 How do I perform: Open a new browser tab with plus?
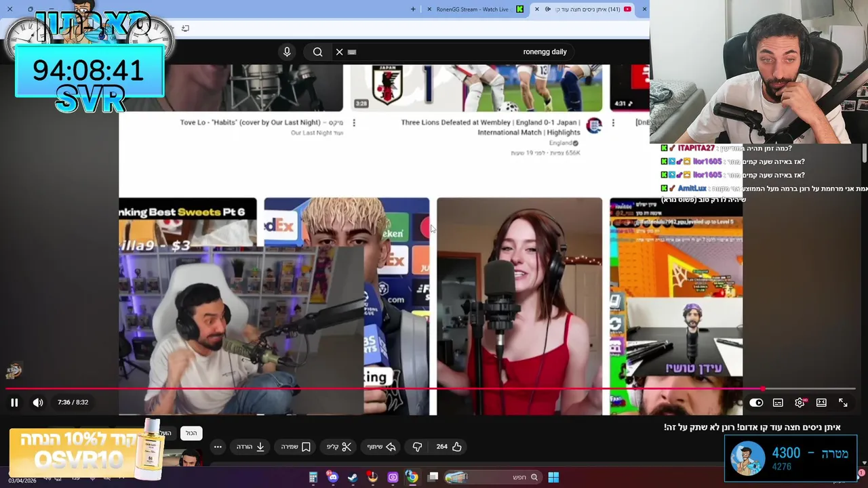413,9
